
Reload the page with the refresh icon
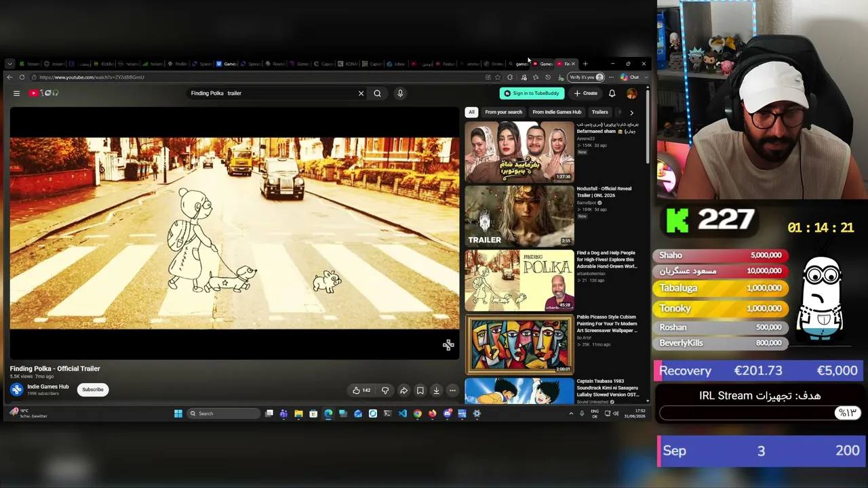(22, 77)
